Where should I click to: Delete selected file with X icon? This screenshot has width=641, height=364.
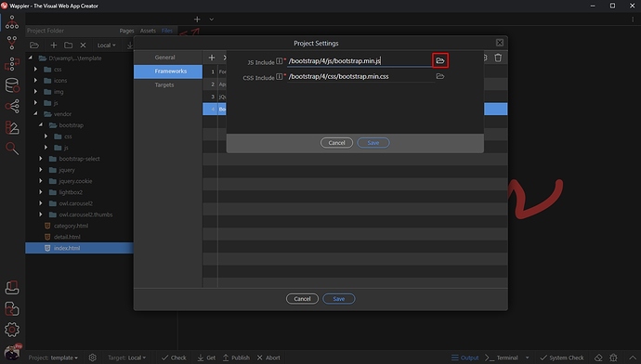[x=83, y=45]
